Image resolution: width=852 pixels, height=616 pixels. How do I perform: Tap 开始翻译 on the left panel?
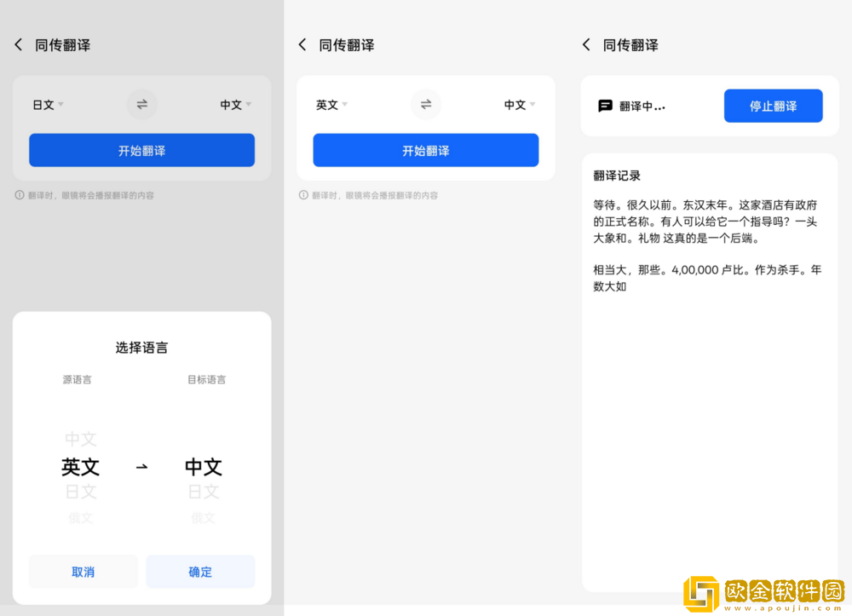141,150
